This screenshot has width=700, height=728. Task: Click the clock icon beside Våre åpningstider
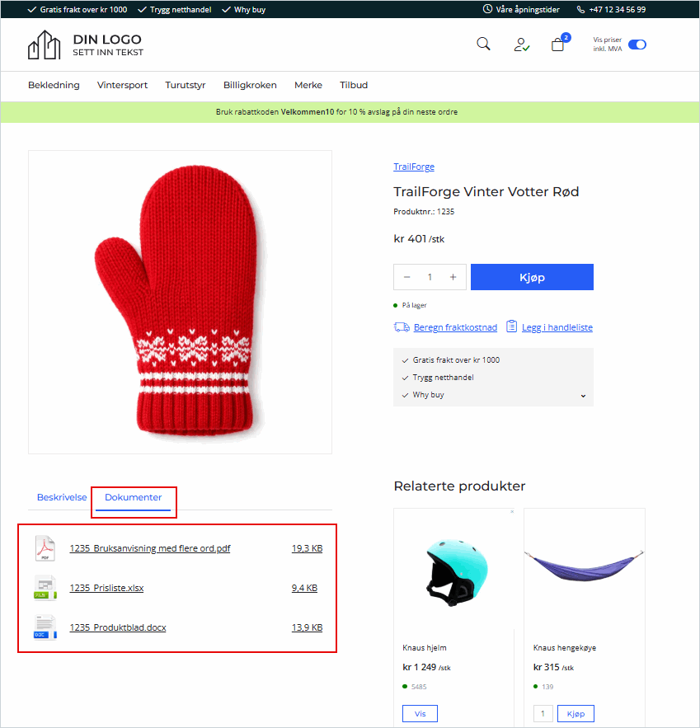click(486, 9)
